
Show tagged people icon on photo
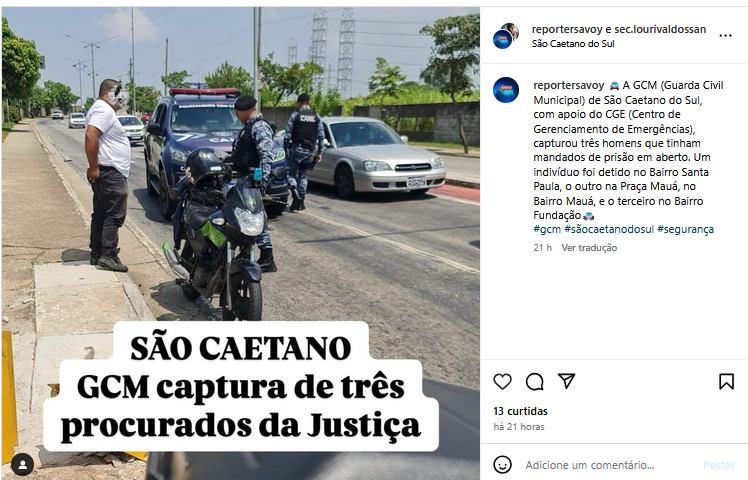22,464
